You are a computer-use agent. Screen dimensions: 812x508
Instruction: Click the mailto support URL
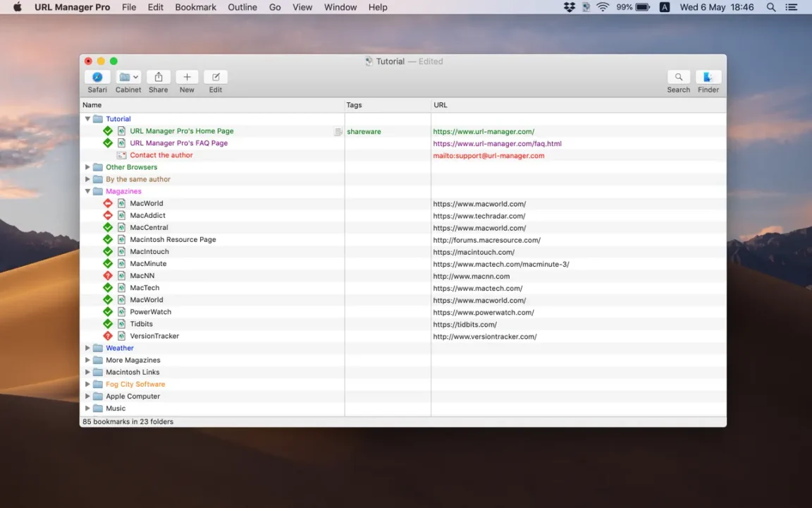(488, 156)
